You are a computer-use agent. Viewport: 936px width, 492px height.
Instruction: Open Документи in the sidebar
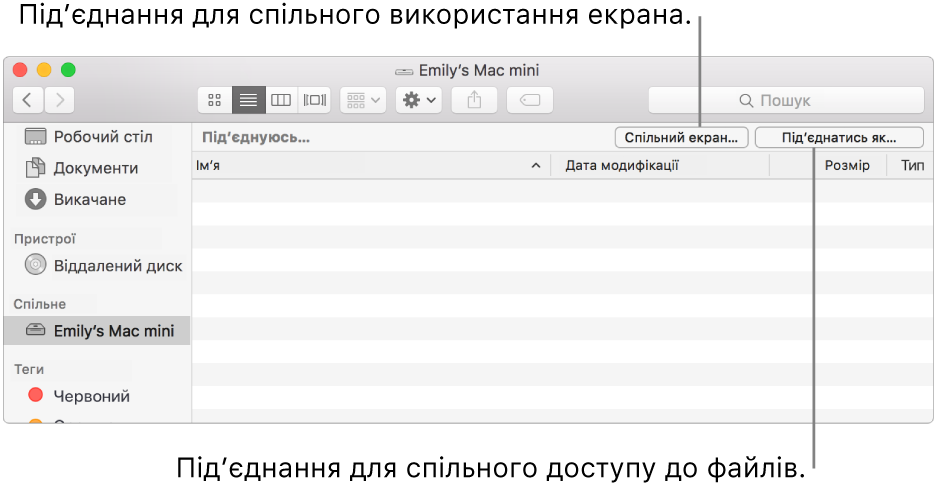tap(97, 168)
